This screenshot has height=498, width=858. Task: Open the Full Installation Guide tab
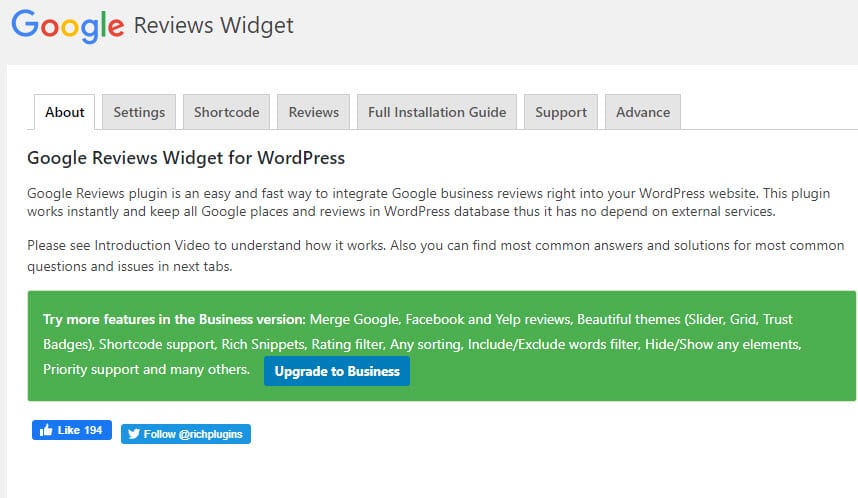coord(437,112)
